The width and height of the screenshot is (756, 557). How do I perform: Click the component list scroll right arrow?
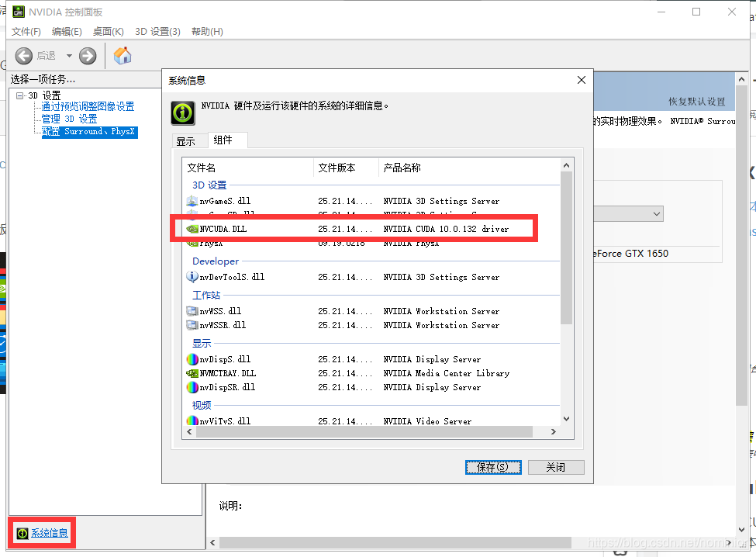tap(554, 431)
